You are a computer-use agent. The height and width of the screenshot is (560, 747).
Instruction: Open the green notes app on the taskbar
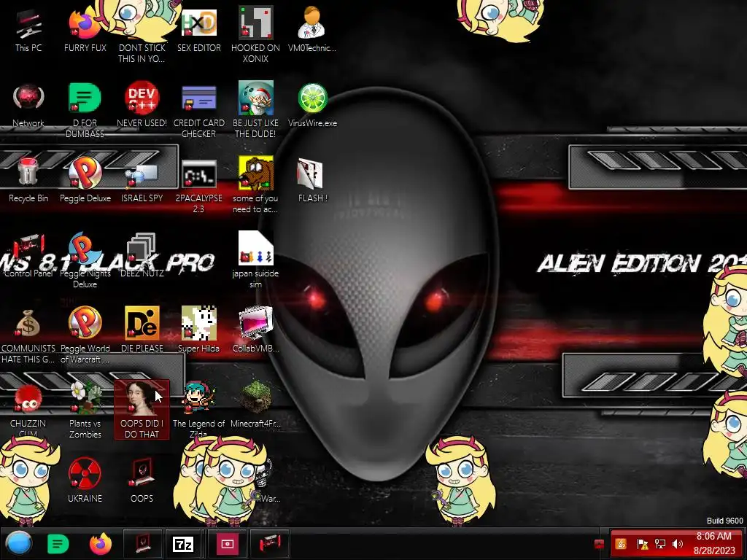[x=58, y=544]
